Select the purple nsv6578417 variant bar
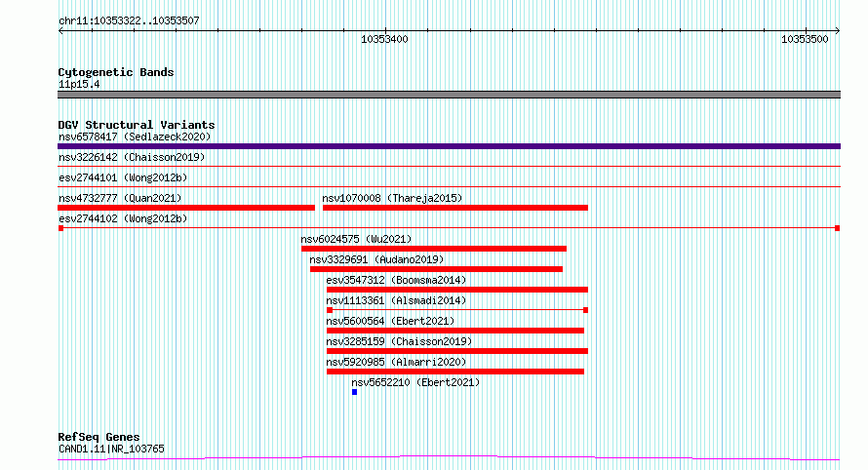This screenshot has width=868, height=470. (449, 146)
